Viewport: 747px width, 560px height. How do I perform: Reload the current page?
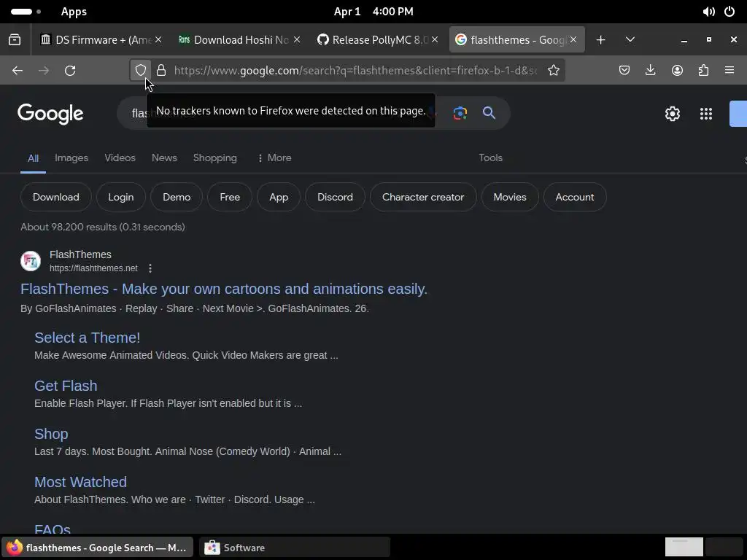pos(70,71)
